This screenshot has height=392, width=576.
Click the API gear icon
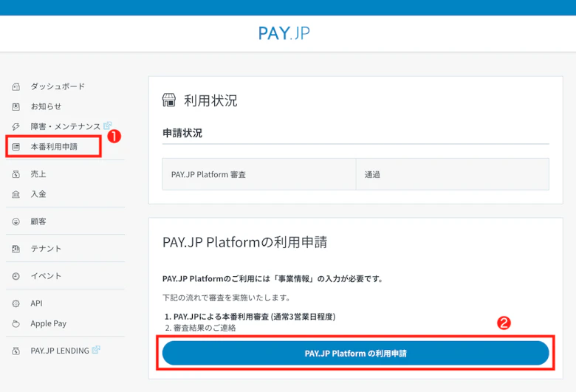point(16,303)
